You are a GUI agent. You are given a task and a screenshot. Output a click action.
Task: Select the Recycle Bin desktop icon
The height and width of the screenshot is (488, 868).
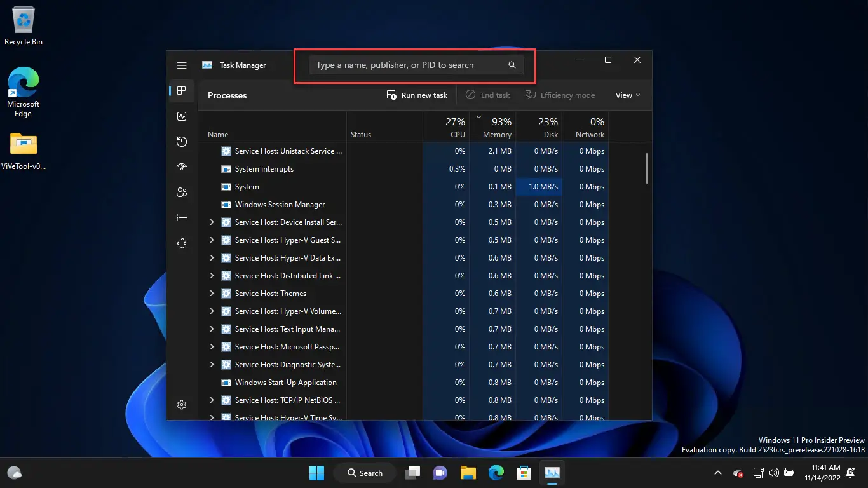click(x=24, y=27)
